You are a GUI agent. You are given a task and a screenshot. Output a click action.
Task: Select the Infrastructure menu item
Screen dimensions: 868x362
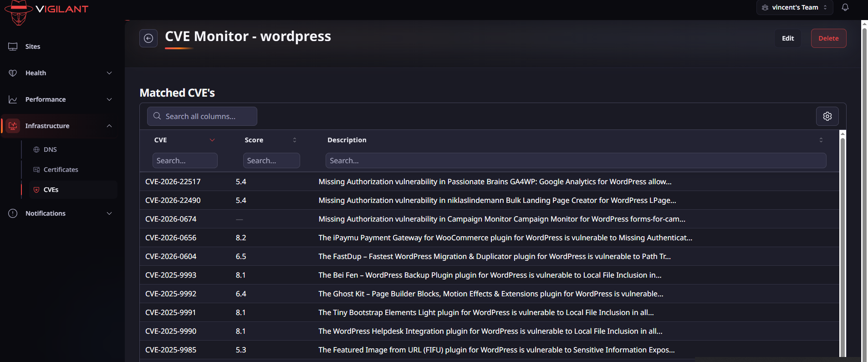[59, 126]
